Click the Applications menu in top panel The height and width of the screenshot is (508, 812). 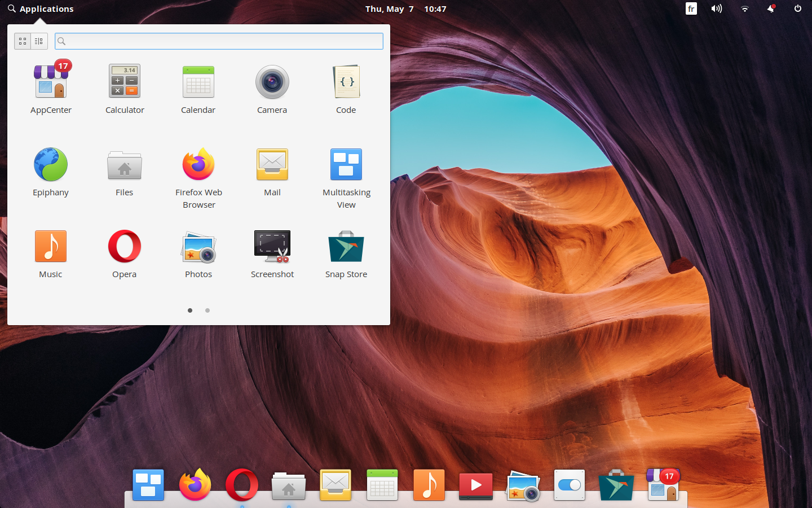[x=41, y=8]
